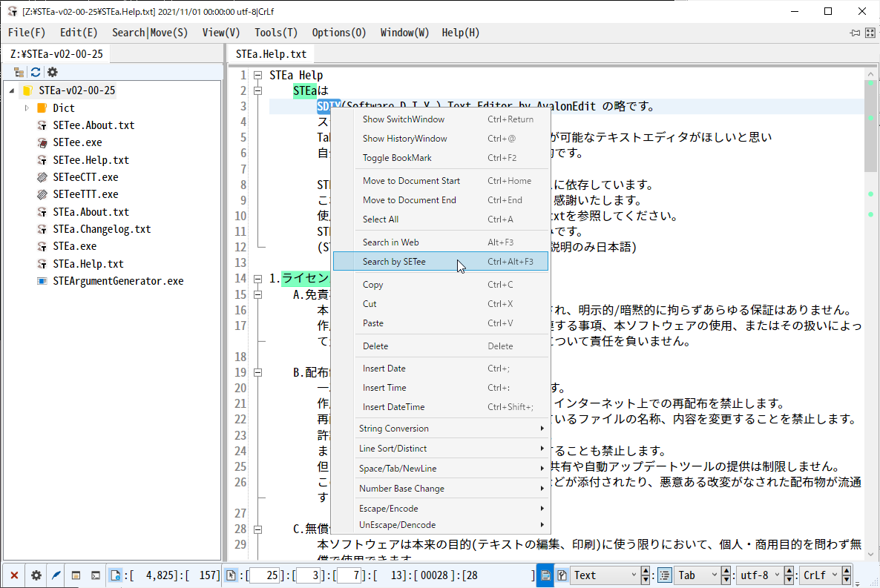Open the Escape/Encode submenu

pos(441,509)
